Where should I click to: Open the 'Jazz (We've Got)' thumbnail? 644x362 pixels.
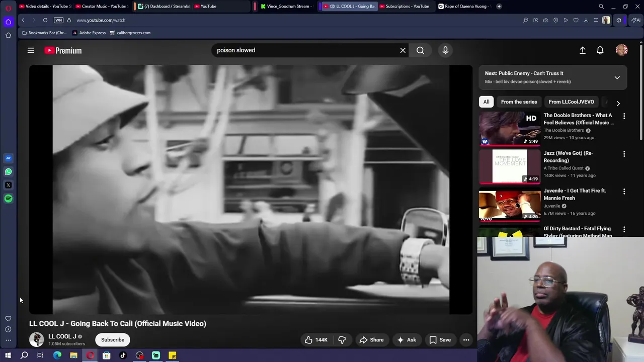coord(510,166)
